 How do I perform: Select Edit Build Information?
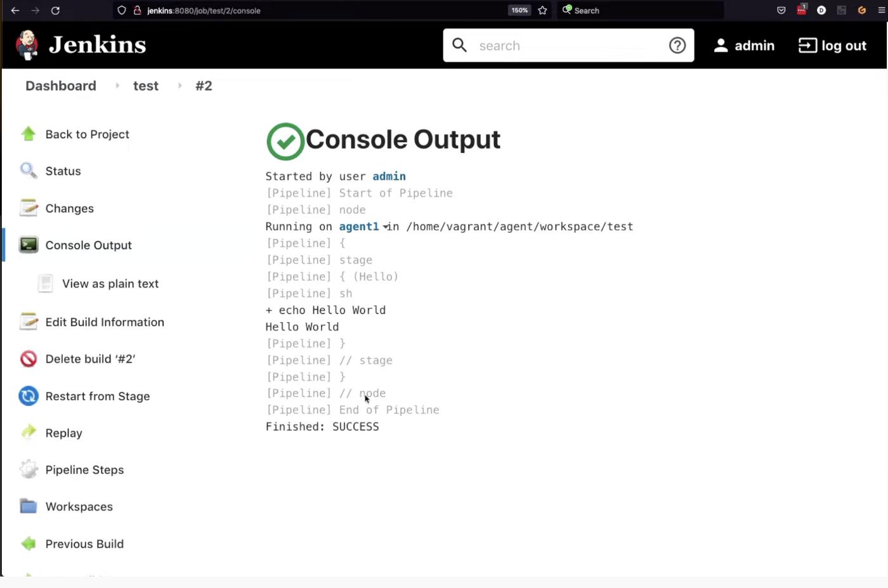coord(105,322)
